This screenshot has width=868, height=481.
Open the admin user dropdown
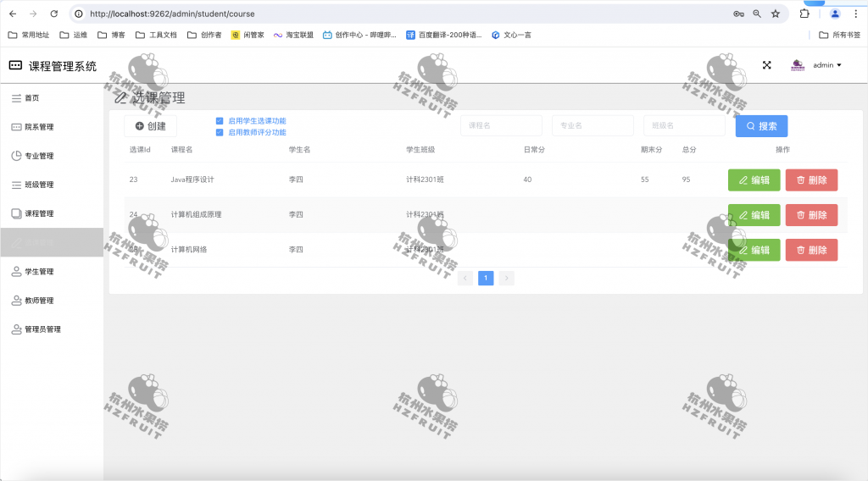point(827,65)
